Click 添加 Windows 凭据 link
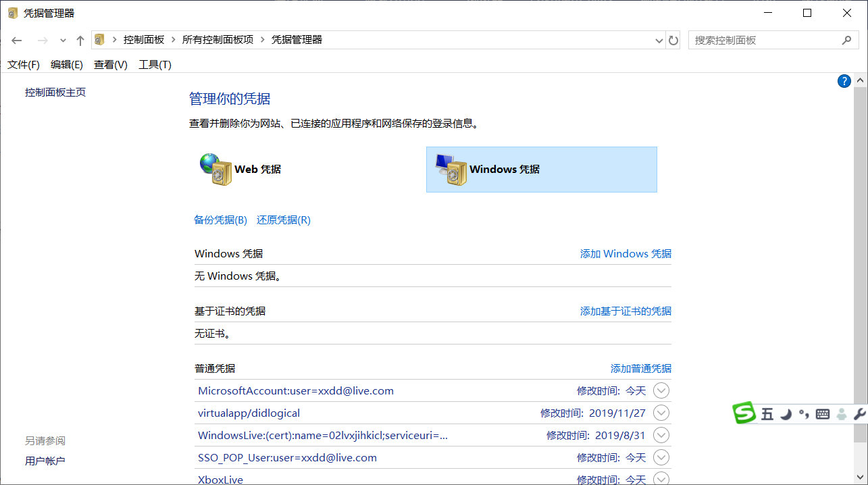 (x=625, y=253)
